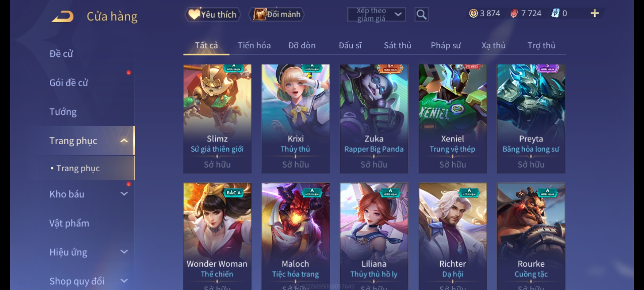
Task: Select the Tiến hóa tab
Action: tap(254, 45)
